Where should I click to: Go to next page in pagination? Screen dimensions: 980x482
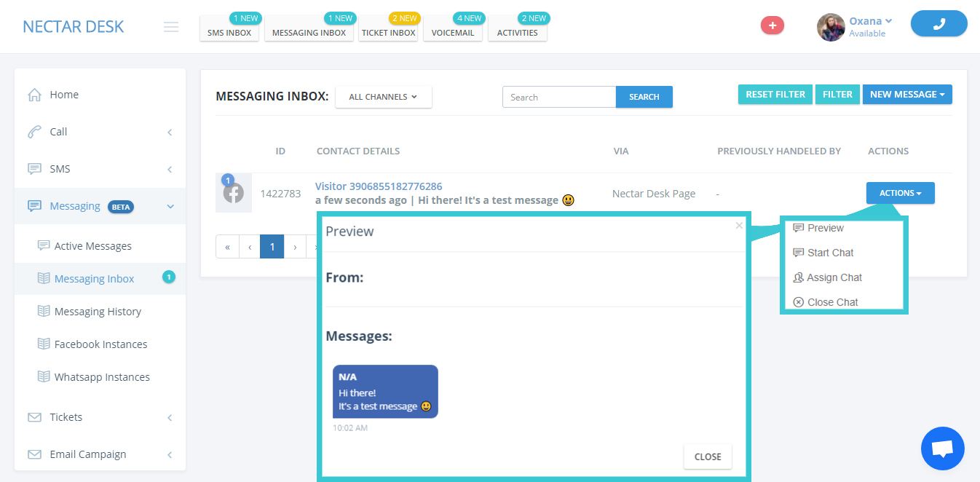point(295,247)
